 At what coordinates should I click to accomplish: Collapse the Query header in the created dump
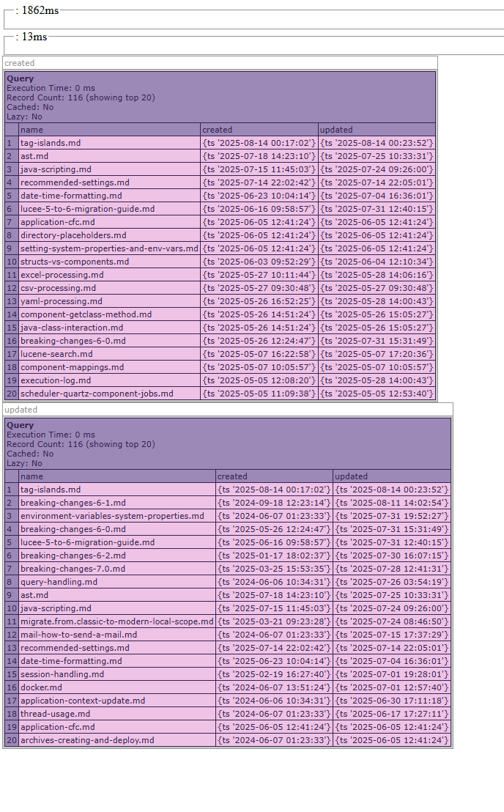point(21,78)
